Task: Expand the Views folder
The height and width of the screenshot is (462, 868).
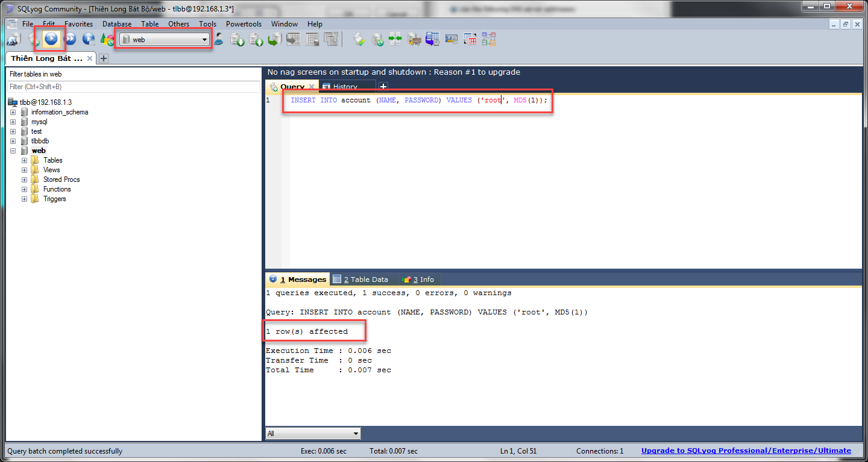Action: [25, 170]
